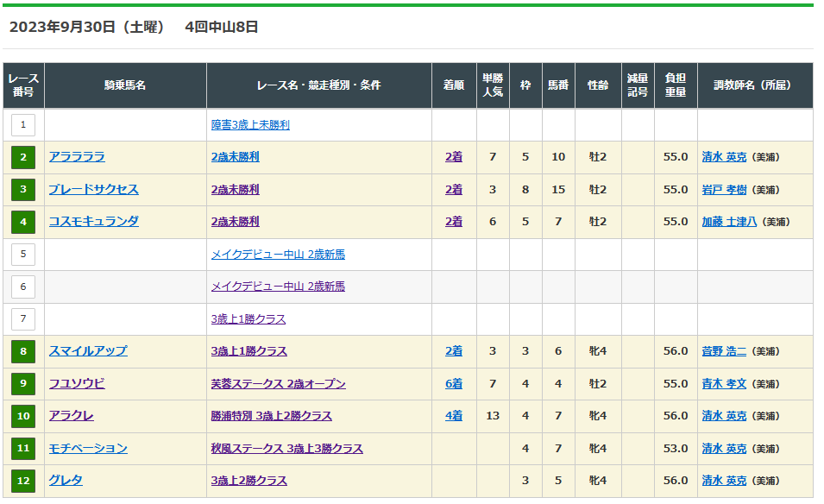
Task: View trainer 菅野 浩二 profile page
Action: tap(724, 351)
